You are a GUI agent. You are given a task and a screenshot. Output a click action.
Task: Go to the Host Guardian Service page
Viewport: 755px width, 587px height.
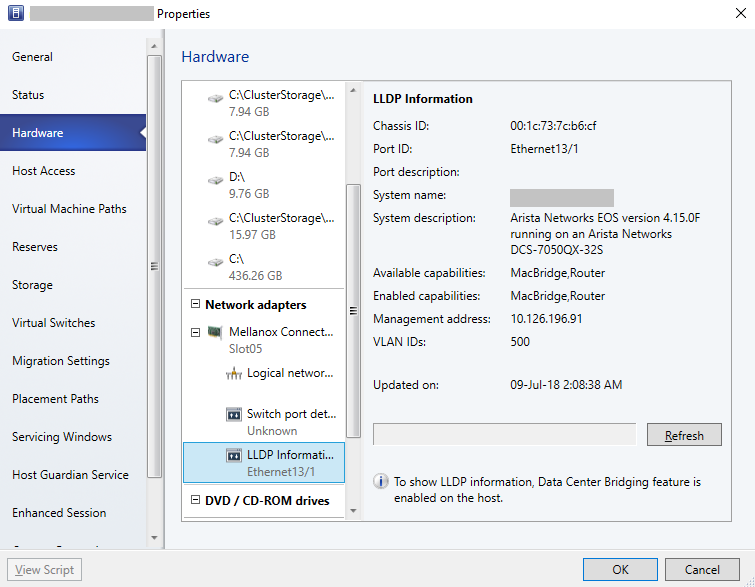pyautogui.click(x=70, y=475)
